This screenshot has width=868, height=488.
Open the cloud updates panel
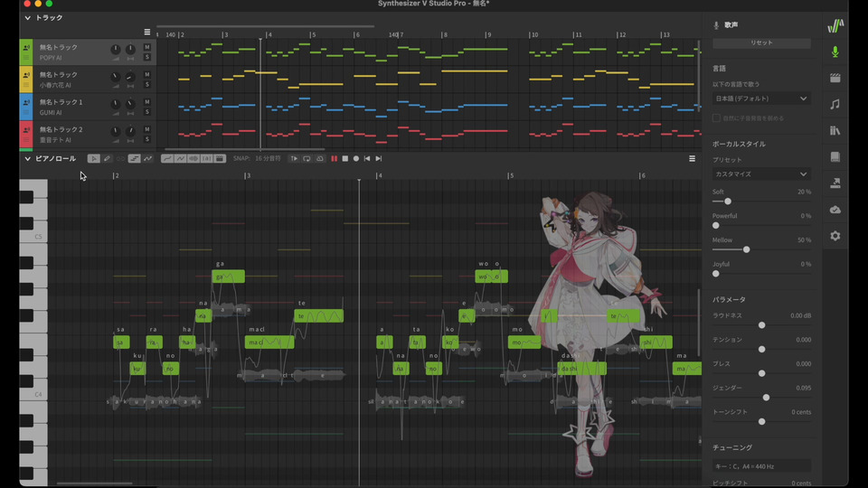coord(835,210)
